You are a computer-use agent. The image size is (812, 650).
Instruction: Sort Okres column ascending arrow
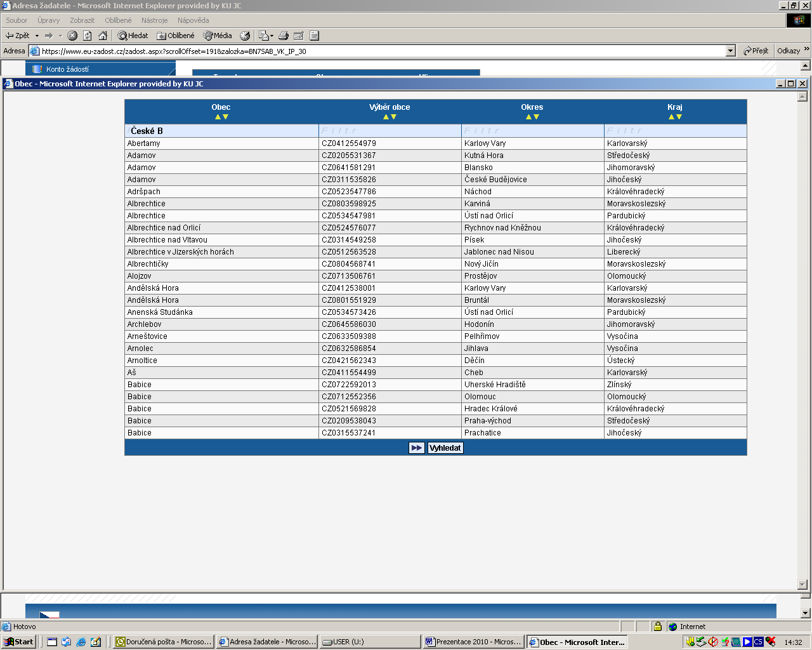tap(528, 117)
